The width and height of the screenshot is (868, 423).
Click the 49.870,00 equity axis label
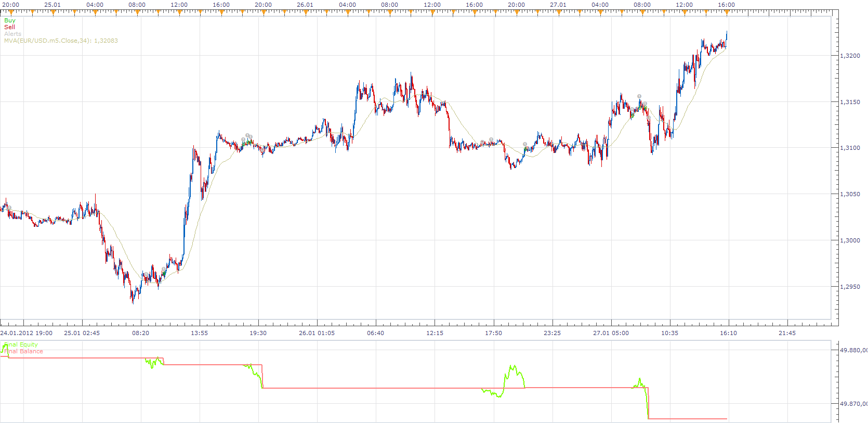click(x=853, y=404)
